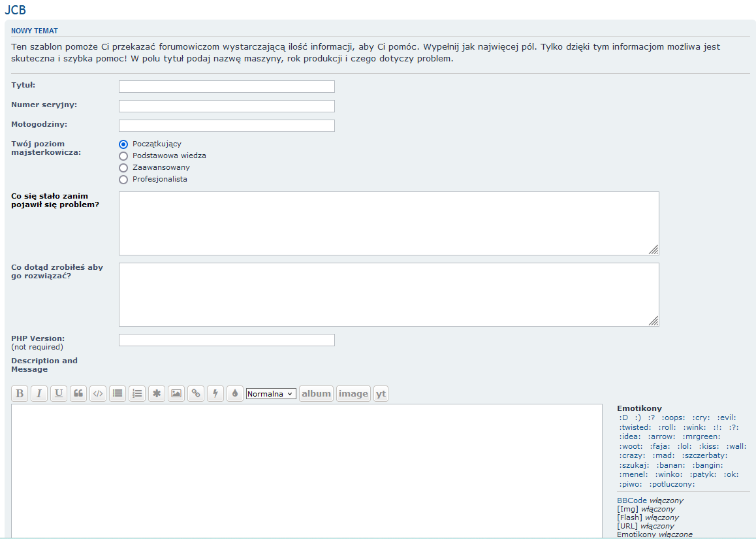Choose the Podstawowa wiedza skill level
This screenshot has width=756, height=539.
123,156
